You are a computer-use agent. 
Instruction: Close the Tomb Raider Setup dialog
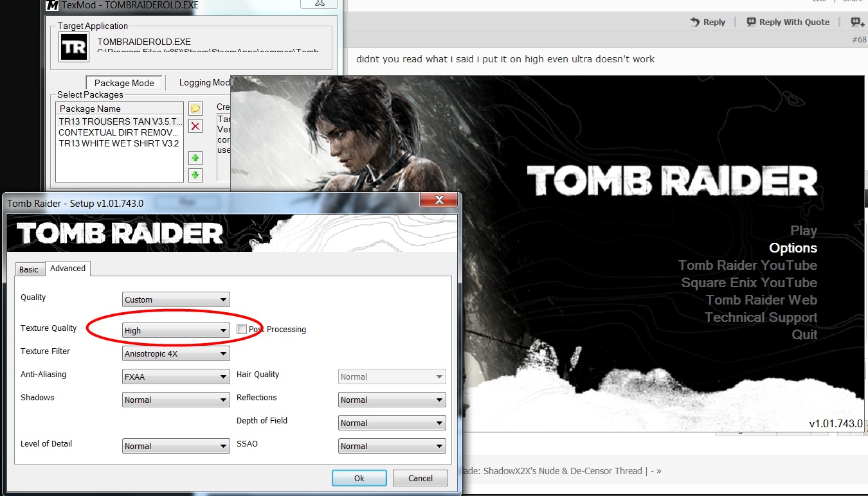pos(439,200)
